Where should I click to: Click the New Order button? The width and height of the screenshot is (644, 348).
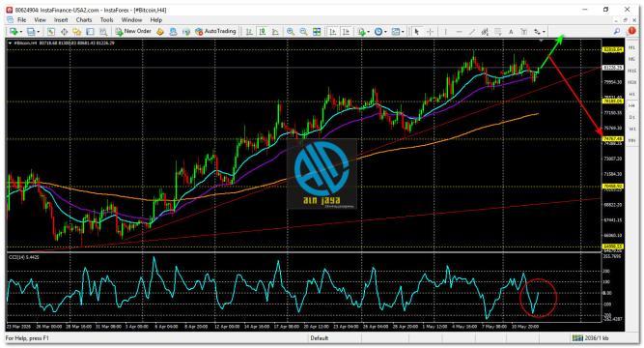(133, 31)
